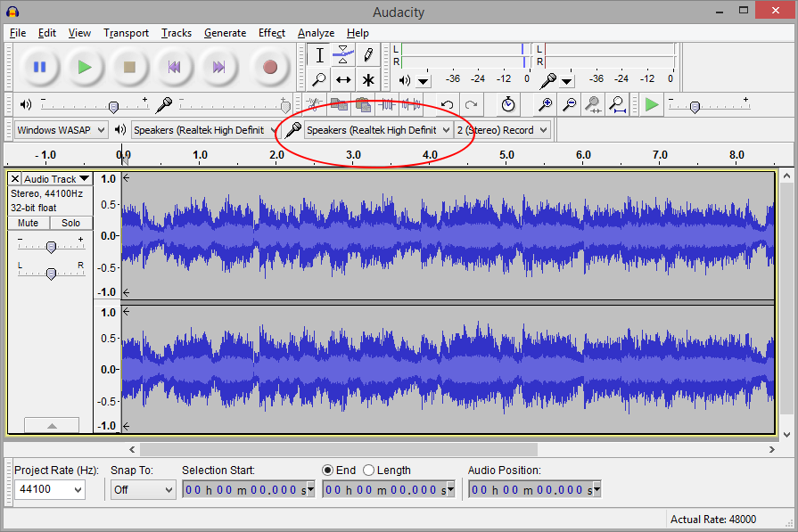798x532 pixels.
Task: Click the Zoom Out icon
Action: pyautogui.click(x=569, y=105)
